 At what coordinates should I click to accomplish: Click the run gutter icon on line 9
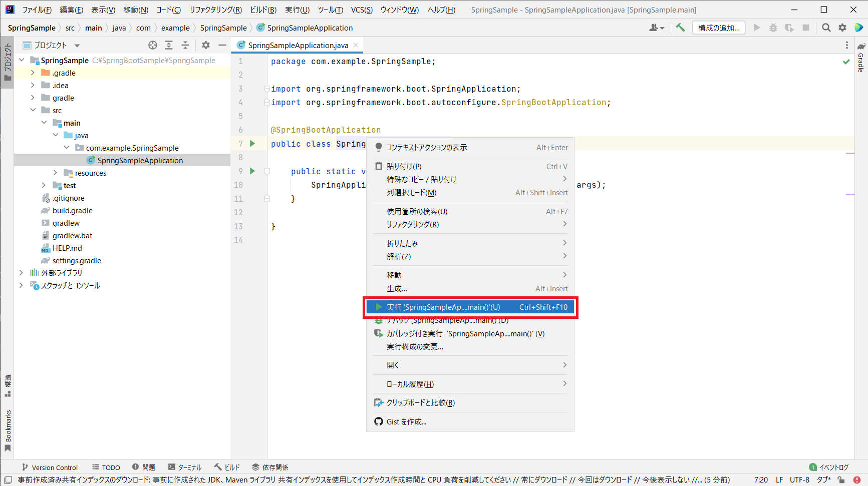(252, 171)
